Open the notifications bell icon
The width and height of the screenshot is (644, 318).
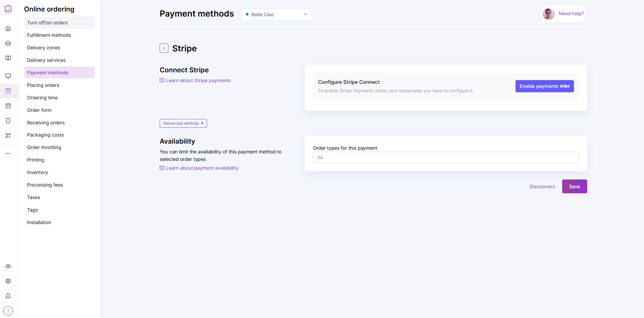8,296
